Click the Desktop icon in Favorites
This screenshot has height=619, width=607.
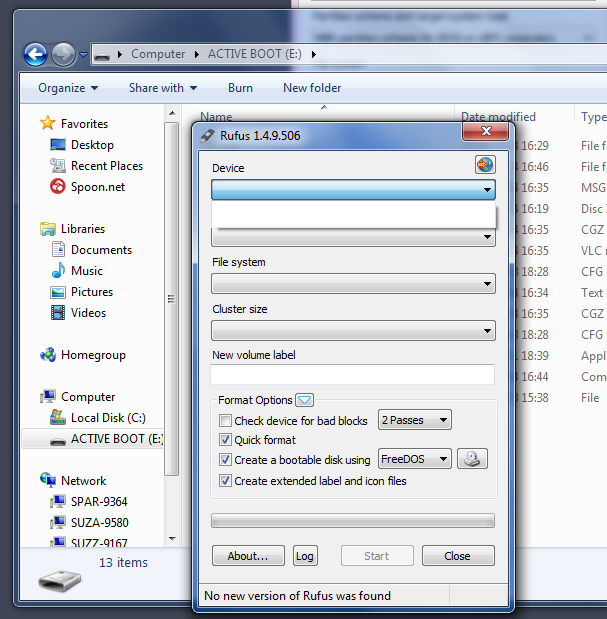click(x=58, y=144)
